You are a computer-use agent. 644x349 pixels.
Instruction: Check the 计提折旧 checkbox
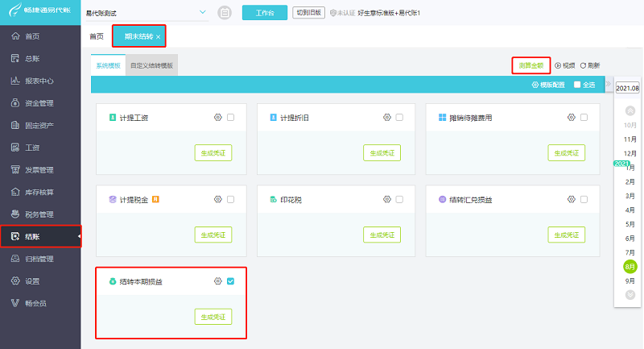pyautogui.click(x=399, y=118)
